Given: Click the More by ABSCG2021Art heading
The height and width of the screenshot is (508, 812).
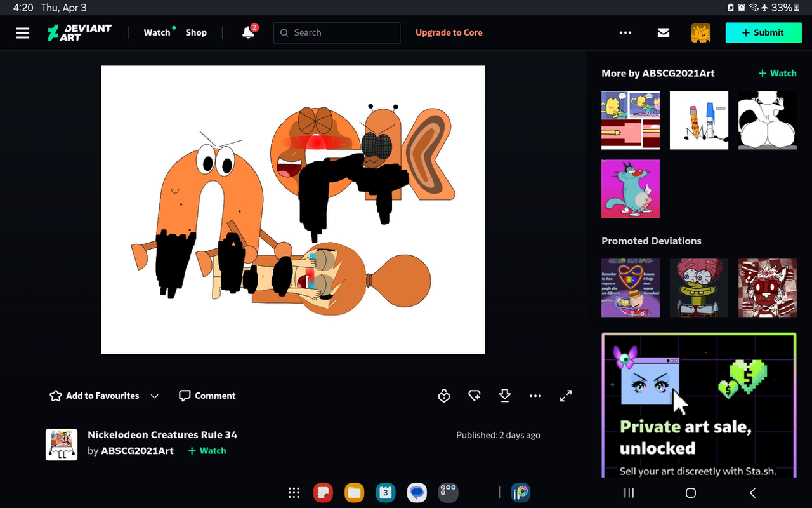Looking at the screenshot, I should click(x=658, y=74).
